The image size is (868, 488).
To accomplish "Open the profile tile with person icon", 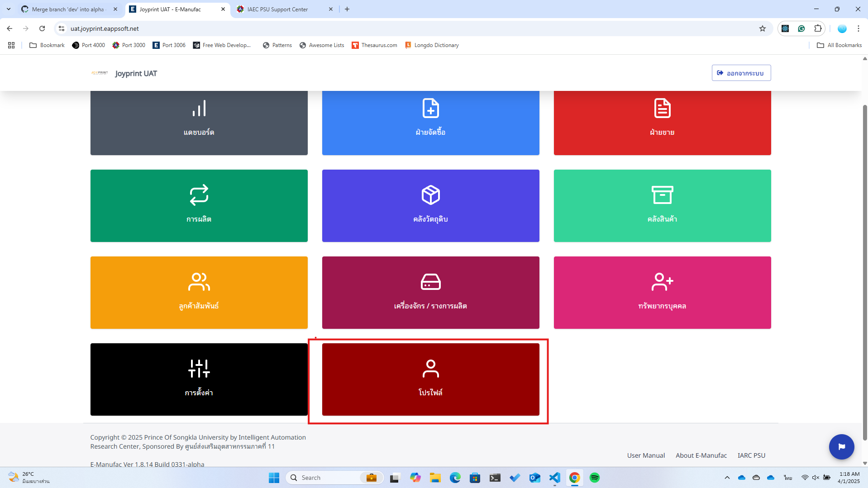I will click(x=430, y=379).
